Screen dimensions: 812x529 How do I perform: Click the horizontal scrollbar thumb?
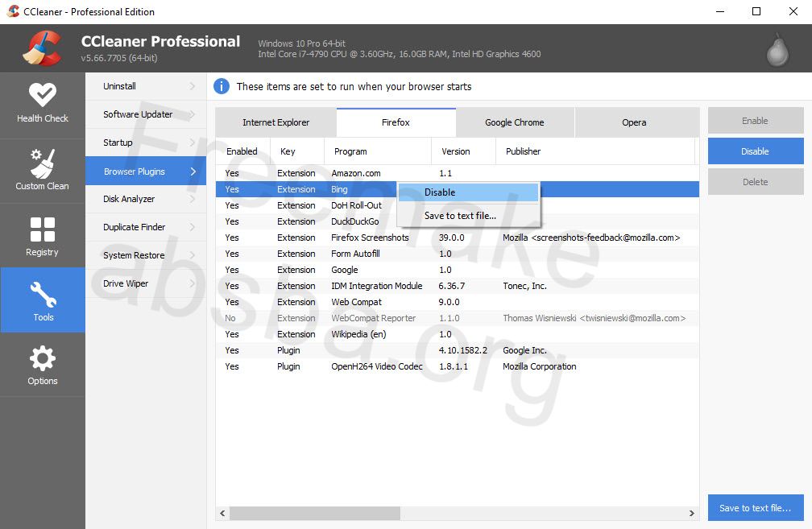[315, 514]
